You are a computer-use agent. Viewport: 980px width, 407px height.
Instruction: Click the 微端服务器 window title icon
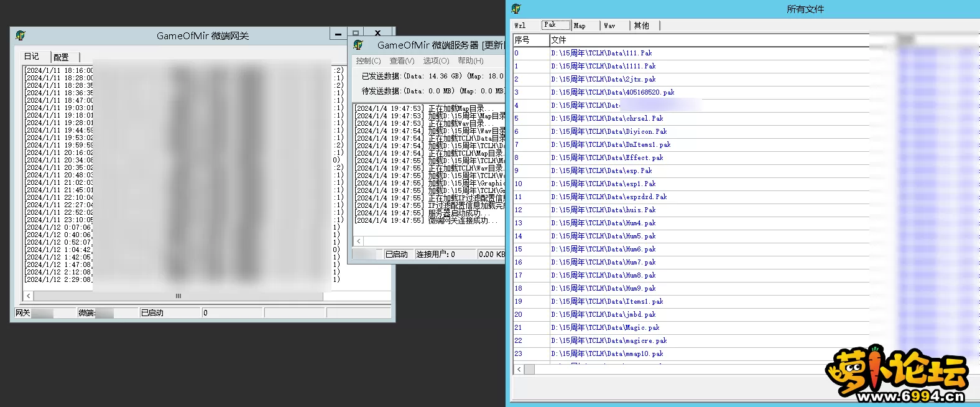pos(358,45)
